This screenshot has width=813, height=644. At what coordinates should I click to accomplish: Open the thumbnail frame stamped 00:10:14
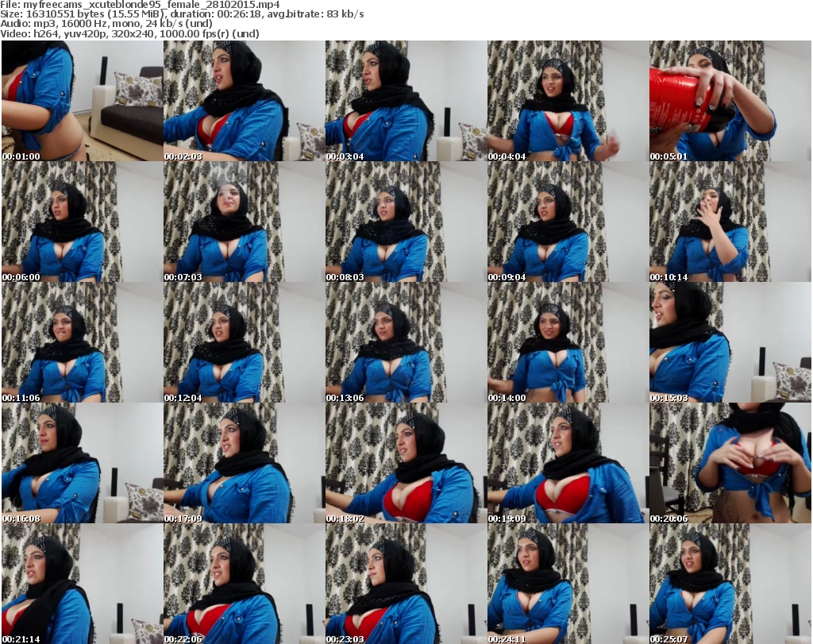pos(730,222)
